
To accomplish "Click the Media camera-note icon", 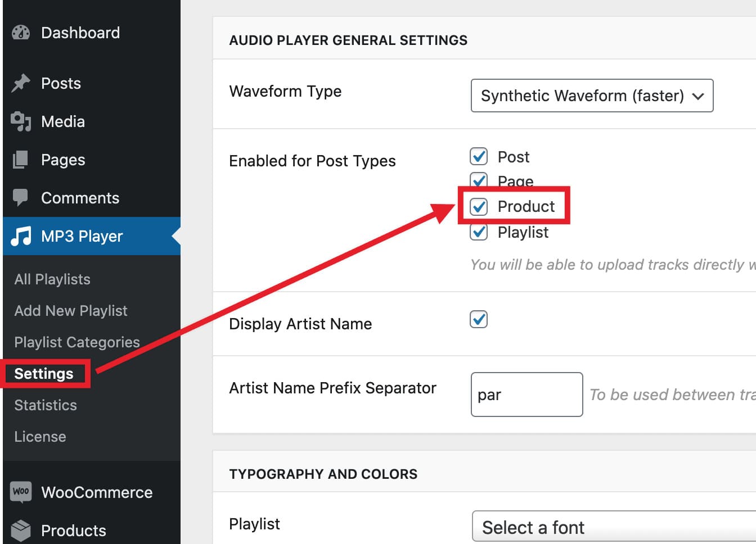I will click(x=21, y=121).
